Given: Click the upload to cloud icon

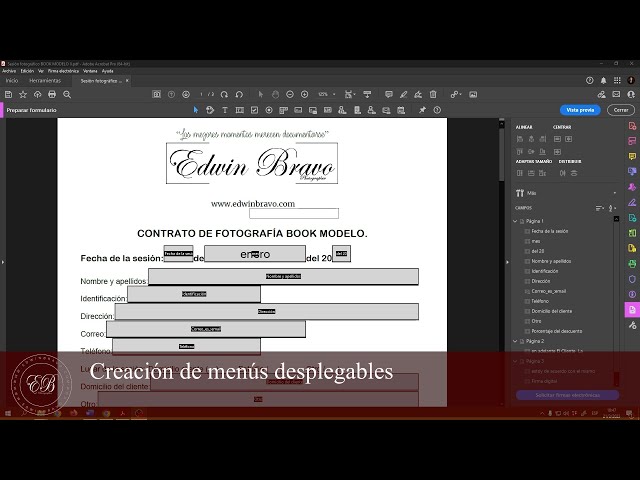Looking at the screenshot, I should click(x=38, y=95).
